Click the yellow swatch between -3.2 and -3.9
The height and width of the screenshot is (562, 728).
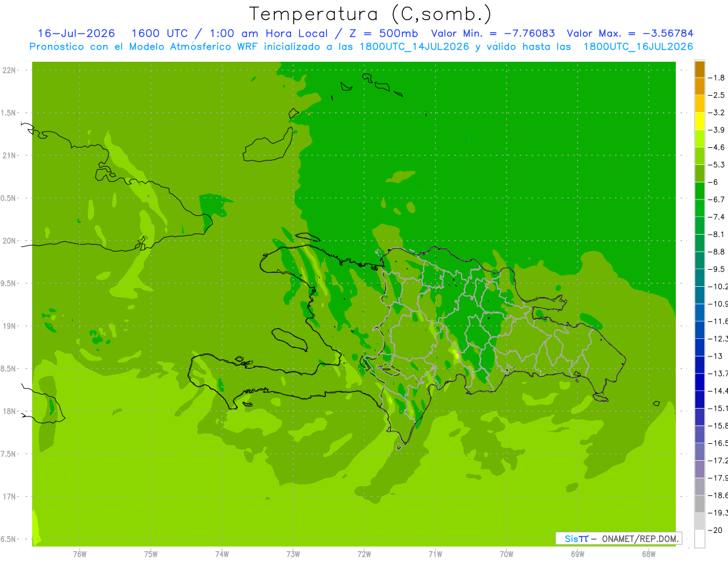pos(699,121)
